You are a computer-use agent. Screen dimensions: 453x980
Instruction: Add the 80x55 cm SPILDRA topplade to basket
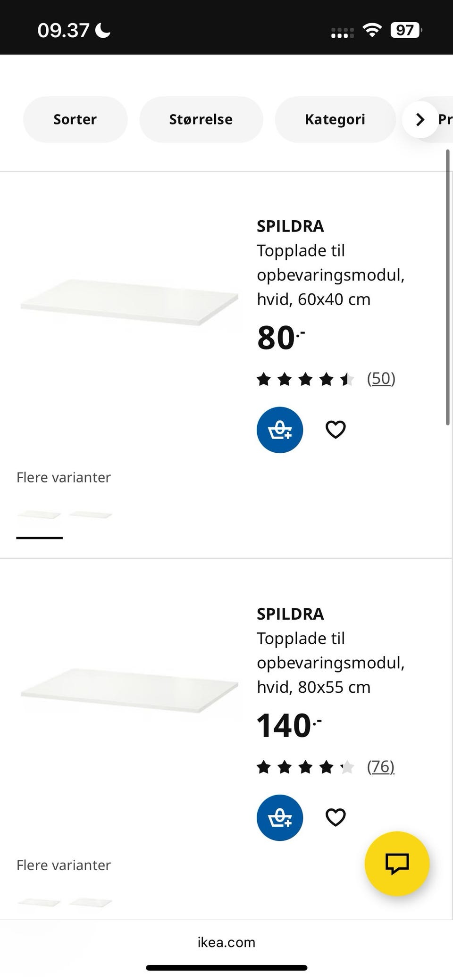(x=279, y=818)
